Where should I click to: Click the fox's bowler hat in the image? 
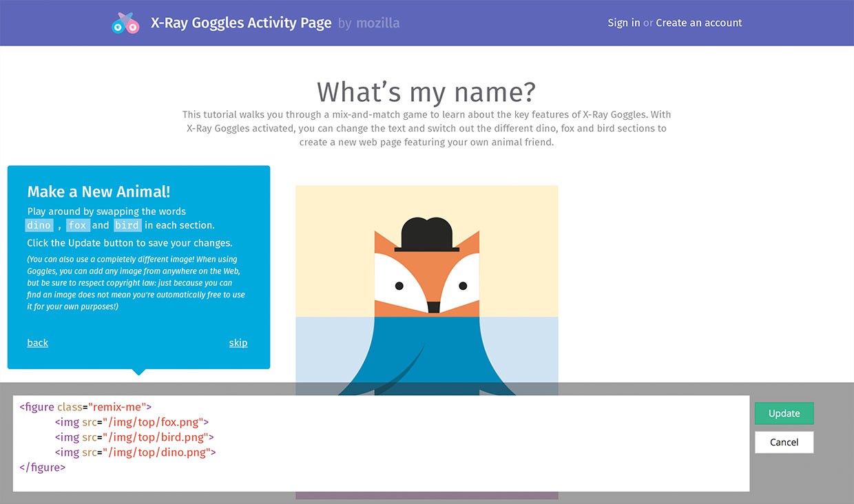coord(426,234)
